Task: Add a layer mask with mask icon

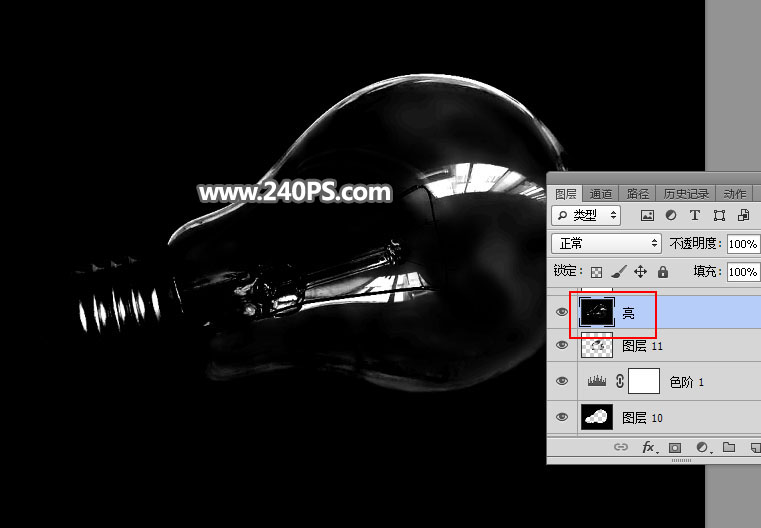Action: pyautogui.click(x=675, y=447)
